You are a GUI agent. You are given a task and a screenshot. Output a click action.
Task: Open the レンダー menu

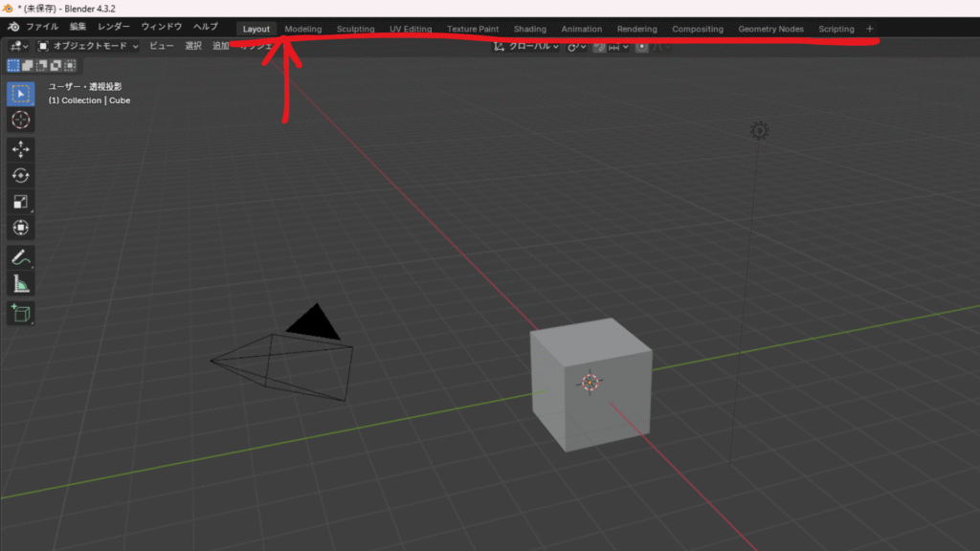tap(113, 27)
